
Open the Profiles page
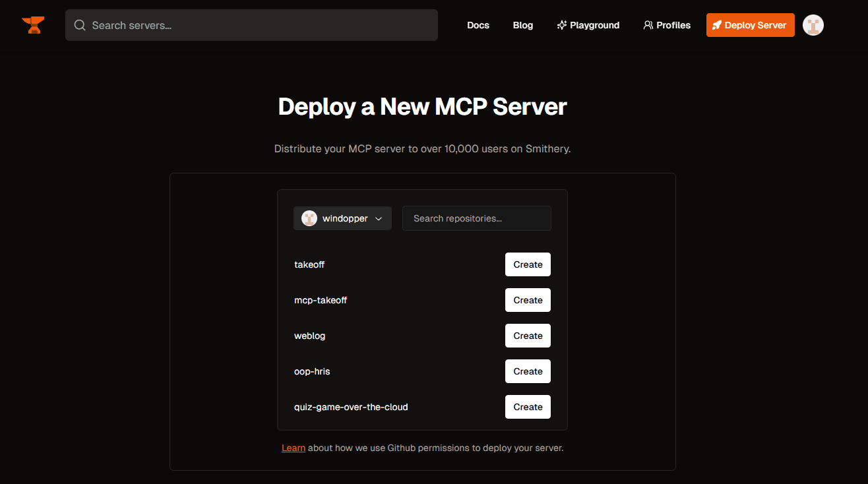[x=667, y=25]
